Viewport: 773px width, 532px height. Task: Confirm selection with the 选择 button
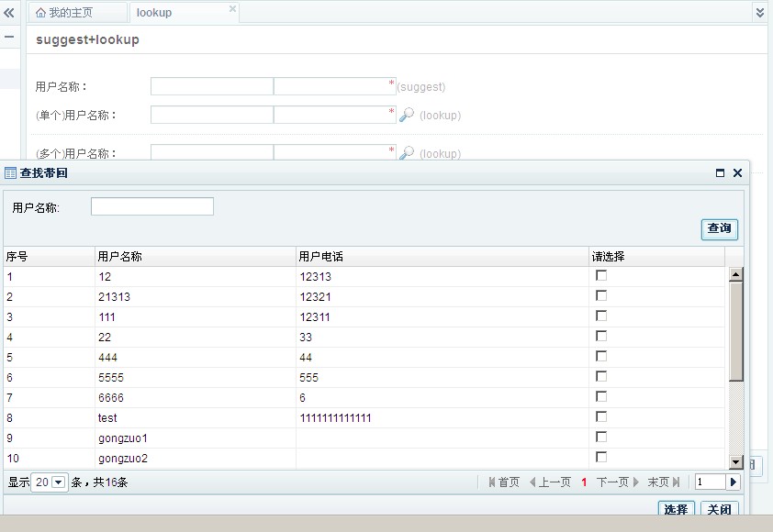click(x=676, y=508)
